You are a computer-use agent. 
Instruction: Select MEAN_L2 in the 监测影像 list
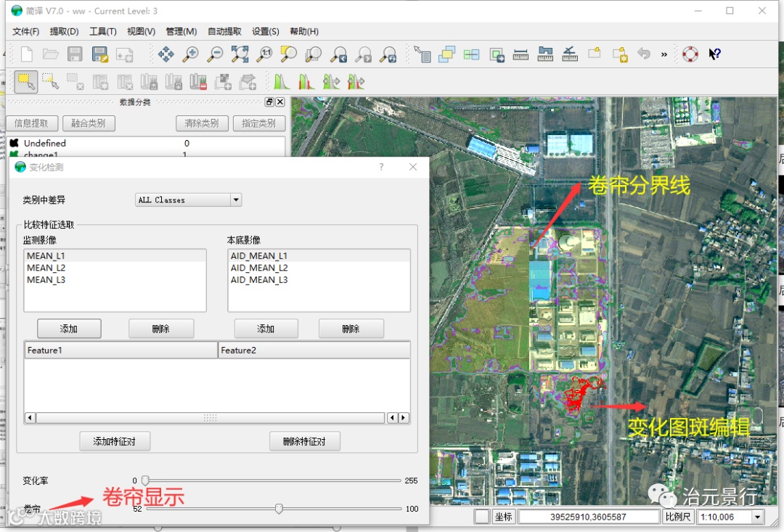tap(46, 268)
